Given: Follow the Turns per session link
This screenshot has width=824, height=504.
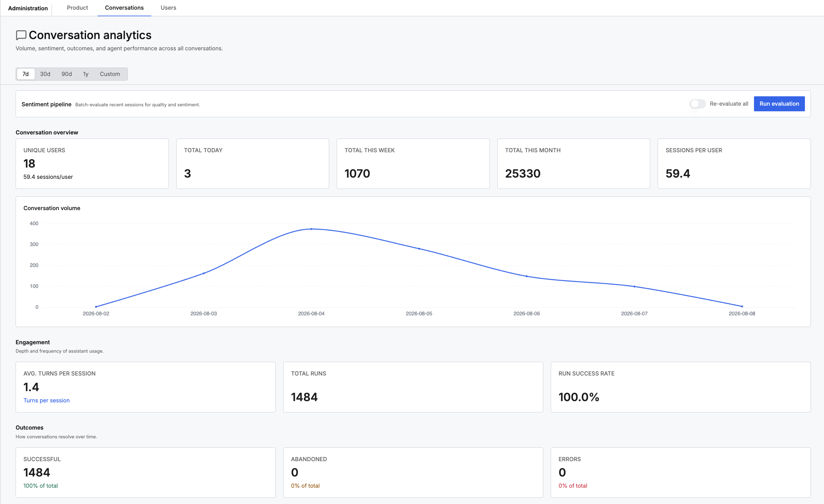Looking at the screenshot, I should (47, 400).
